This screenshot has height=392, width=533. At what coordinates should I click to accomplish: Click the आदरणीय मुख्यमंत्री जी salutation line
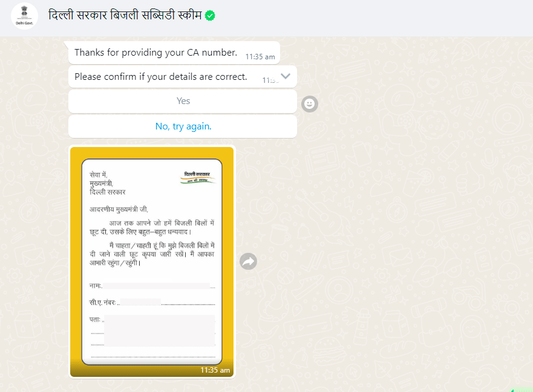click(x=119, y=209)
